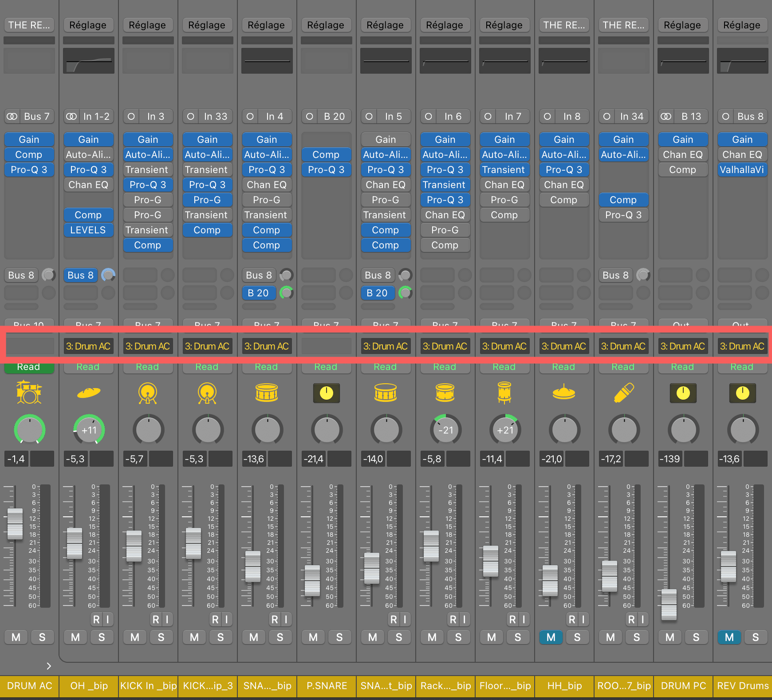Open the 3: Drum AC group menu on OH _bip

89,346
